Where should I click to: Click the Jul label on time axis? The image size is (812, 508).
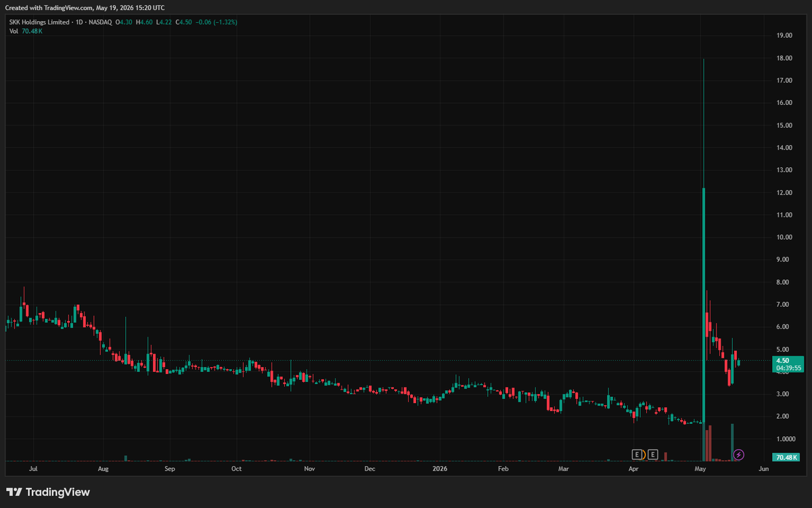point(34,468)
